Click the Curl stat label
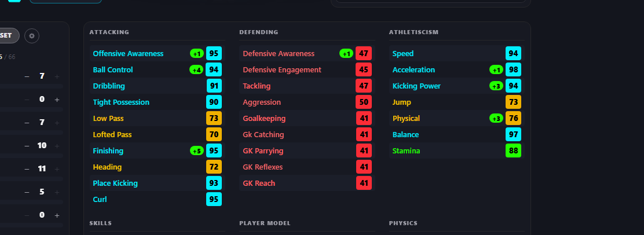The image size is (644, 235). click(x=100, y=199)
